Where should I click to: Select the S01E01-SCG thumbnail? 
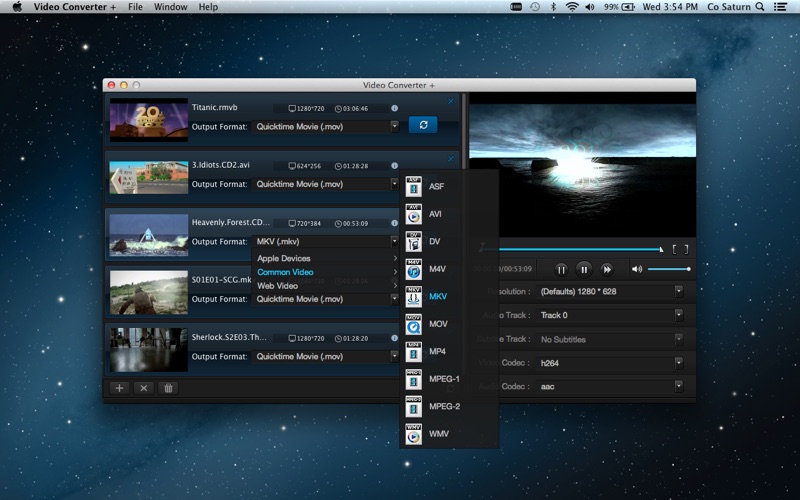(x=149, y=292)
